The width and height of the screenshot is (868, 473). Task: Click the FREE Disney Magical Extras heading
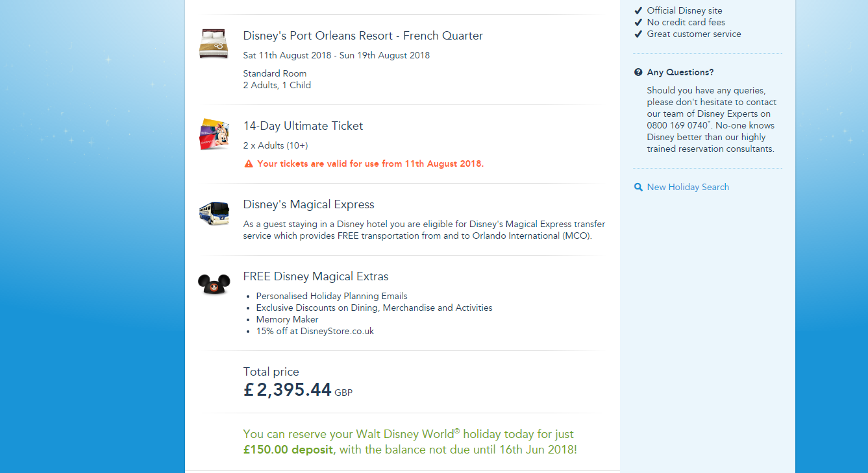pyautogui.click(x=316, y=276)
